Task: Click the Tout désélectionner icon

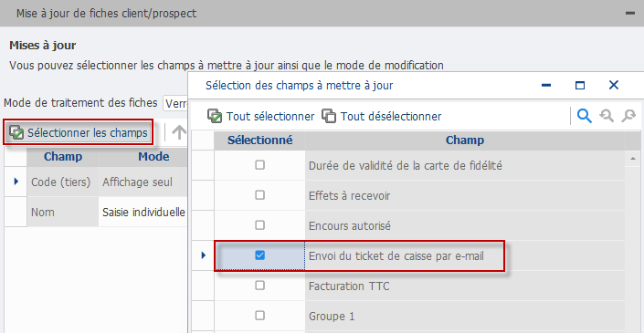Action: (x=329, y=117)
